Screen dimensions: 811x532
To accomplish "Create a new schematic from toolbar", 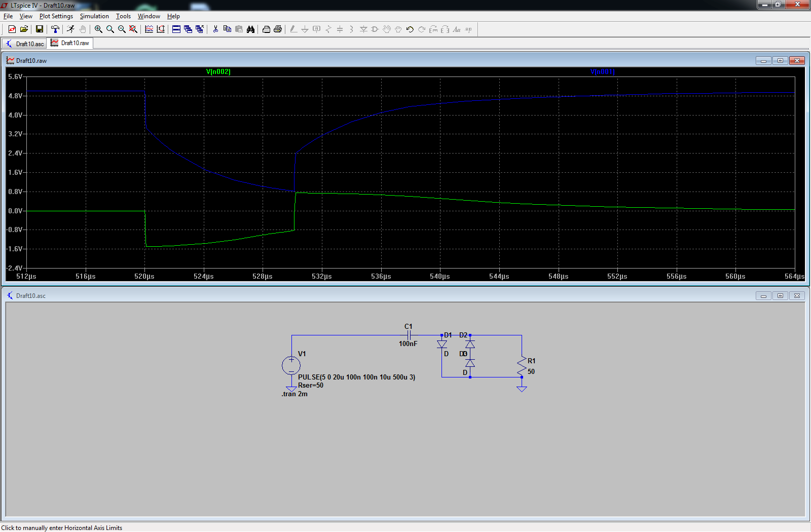I will [12, 29].
